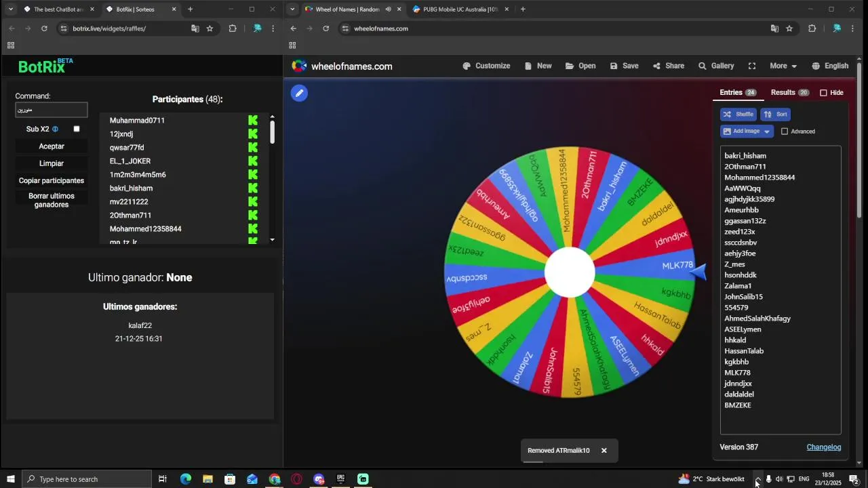Open new tab in BotRix window

pos(191,9)
